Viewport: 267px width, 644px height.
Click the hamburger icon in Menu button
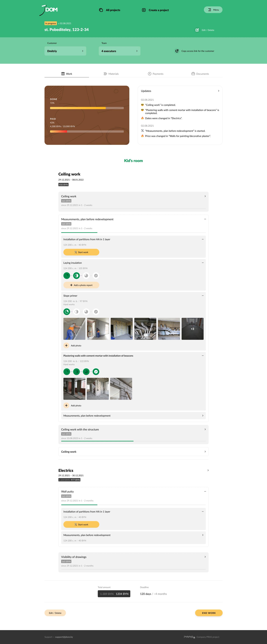pos(210,10)
